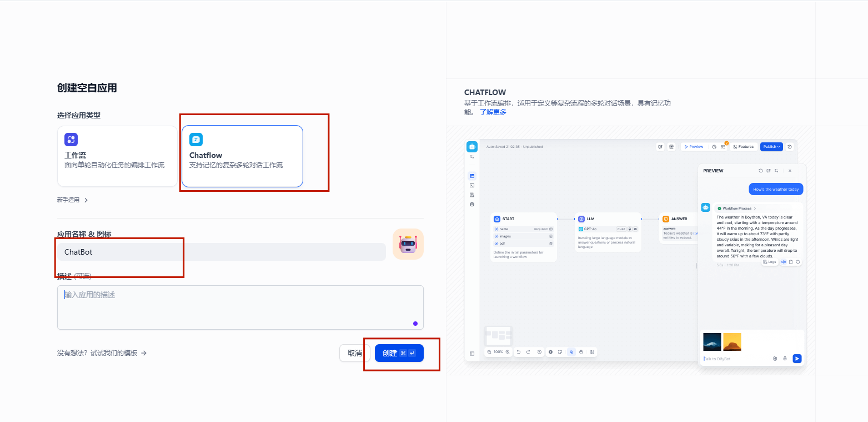Click the orange ANSWER node icon
Screen dimensions: 868x422
point(666,219)
